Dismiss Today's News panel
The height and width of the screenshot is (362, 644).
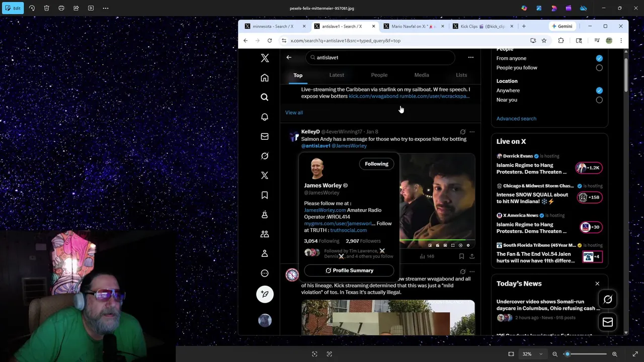click(x=597, y=284)
